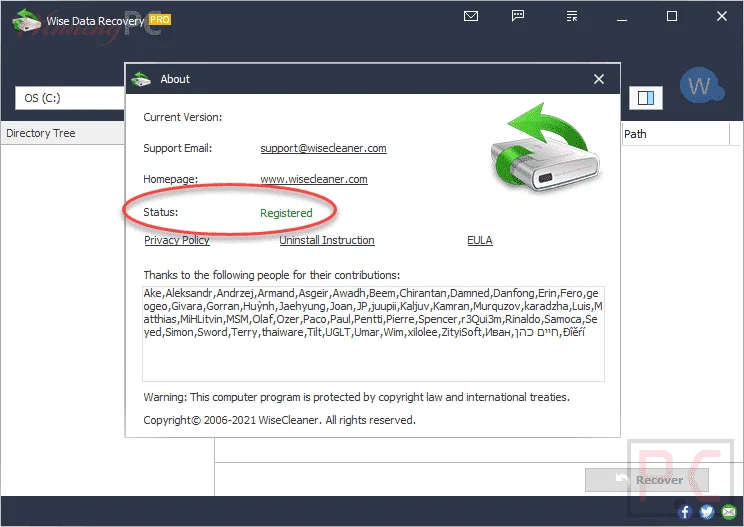Open the Facebook share icon

click(x=684, y=511)
